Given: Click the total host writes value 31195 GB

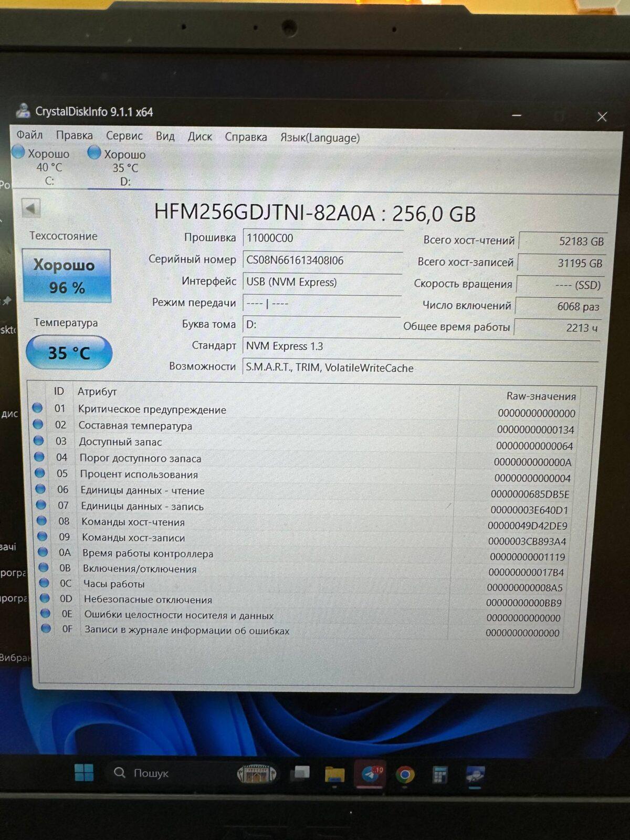Looking at the screenshot, I should (x=561, y=263).
